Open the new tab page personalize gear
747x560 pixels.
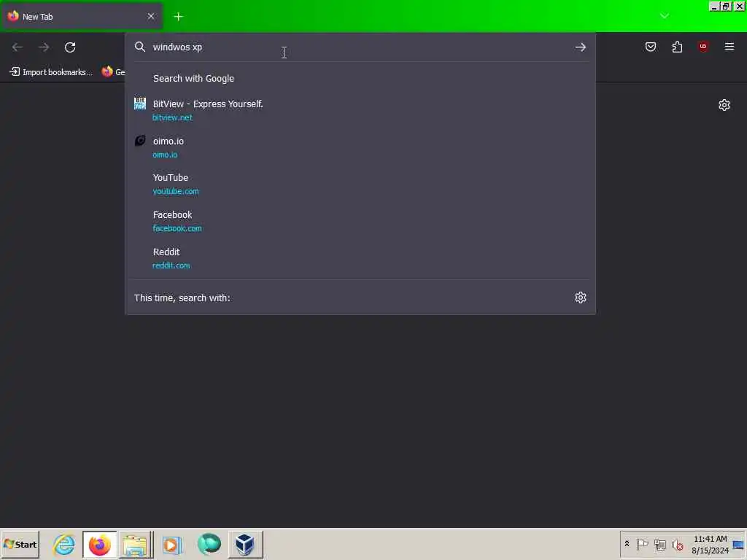tap(724, 105)
